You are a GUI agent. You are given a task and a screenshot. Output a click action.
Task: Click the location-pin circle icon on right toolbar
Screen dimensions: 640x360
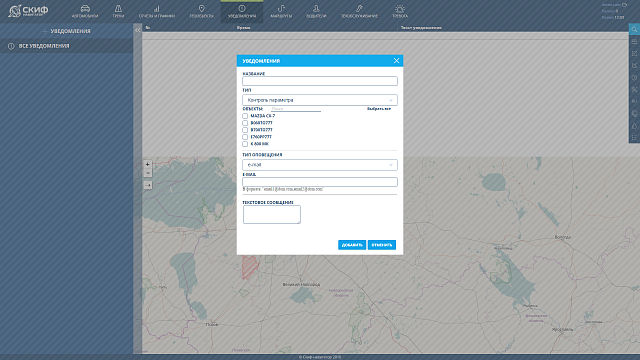tap(634, 113)
